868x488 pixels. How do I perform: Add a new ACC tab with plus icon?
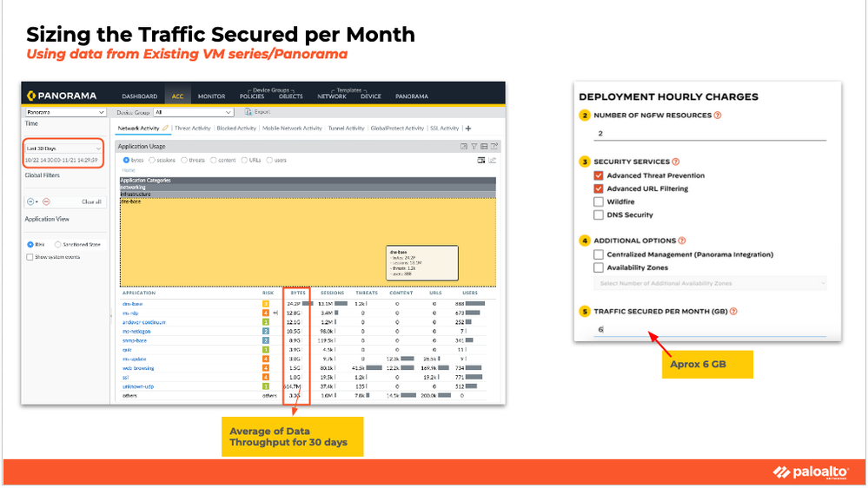(x=468, y=129)
